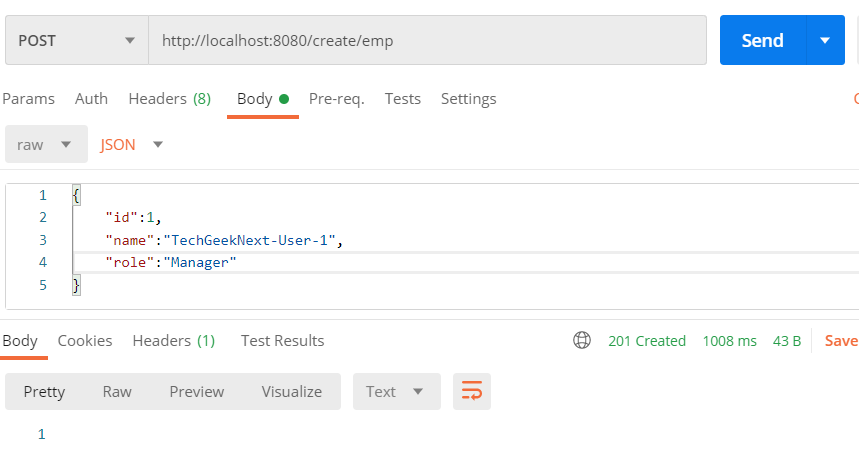Open the Text response format dropdown
Viewport: 859px width, 456px height.
(x=397, y=391)
